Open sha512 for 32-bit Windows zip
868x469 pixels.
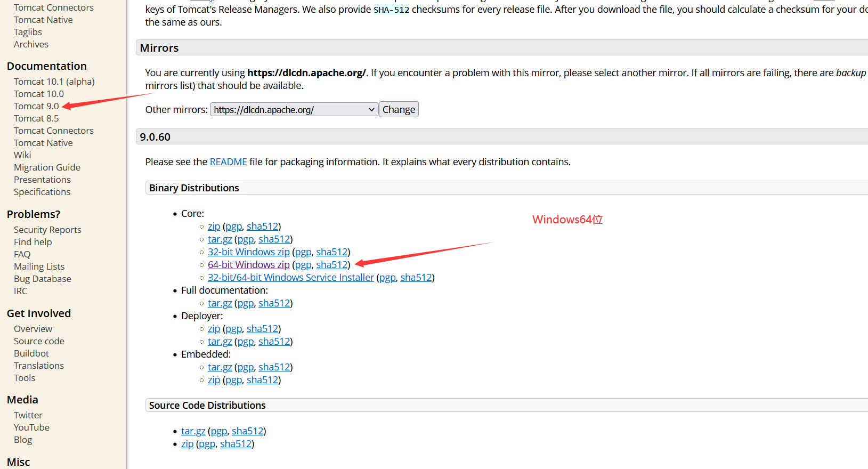(332, 252)
